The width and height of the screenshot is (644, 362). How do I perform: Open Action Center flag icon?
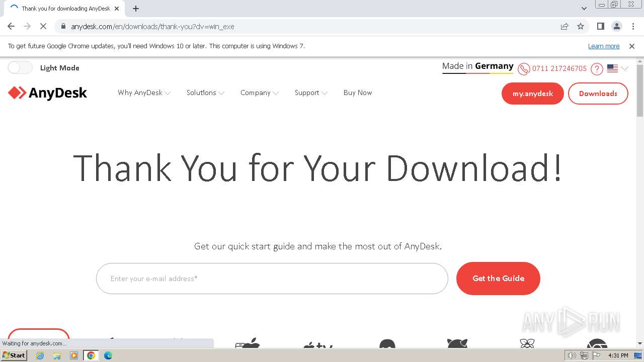[x=596, y=355]
